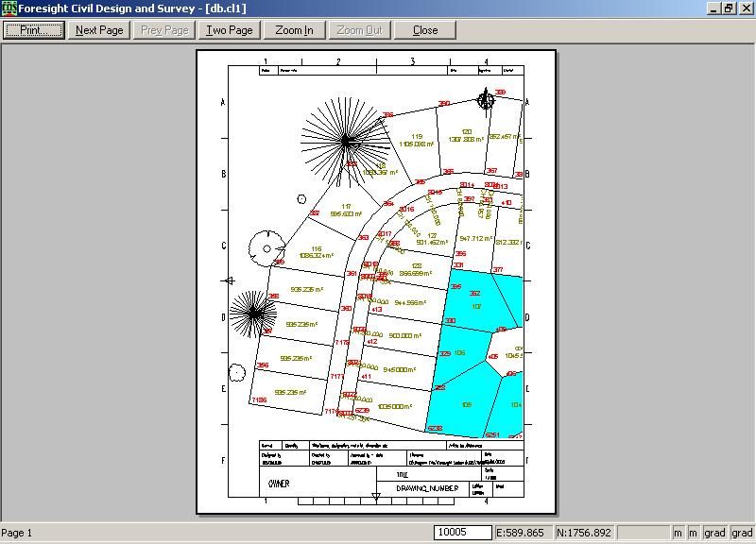
Task: Click the easting E:589.865 status field
Action: [524, 534]
